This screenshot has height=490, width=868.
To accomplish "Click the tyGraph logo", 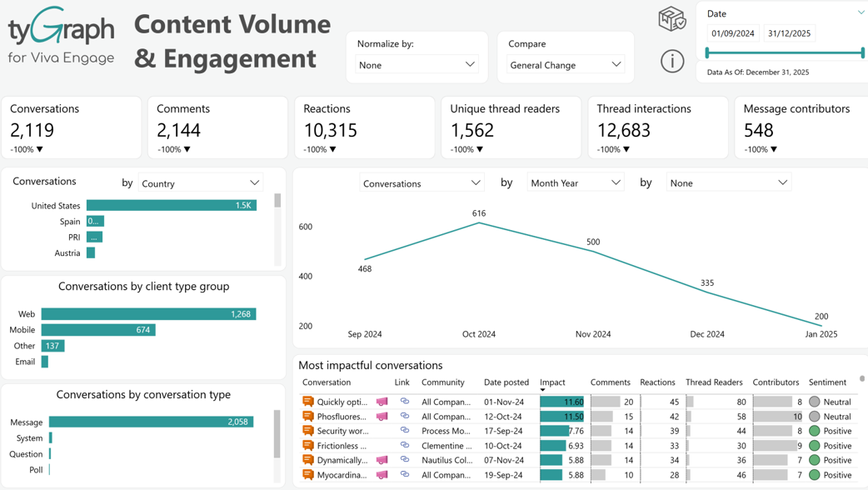I will pyautogui.click(x=61, y=36).
